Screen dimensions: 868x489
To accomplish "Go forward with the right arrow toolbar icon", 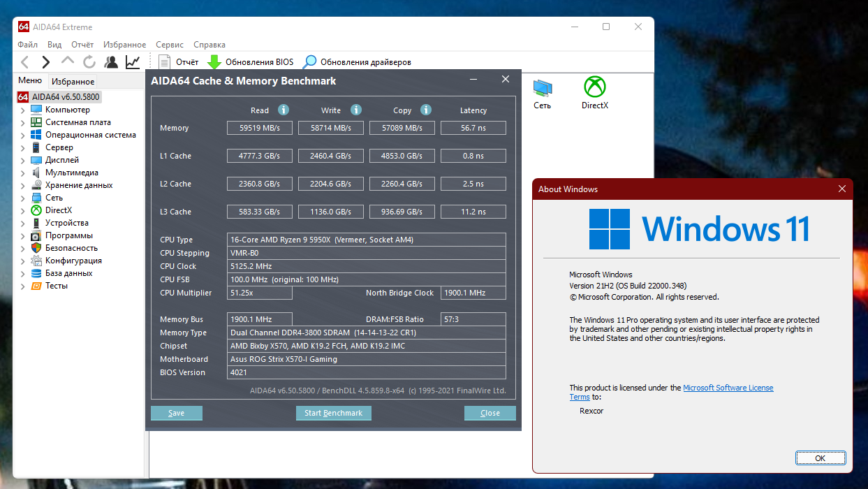I will click(46, 62).
